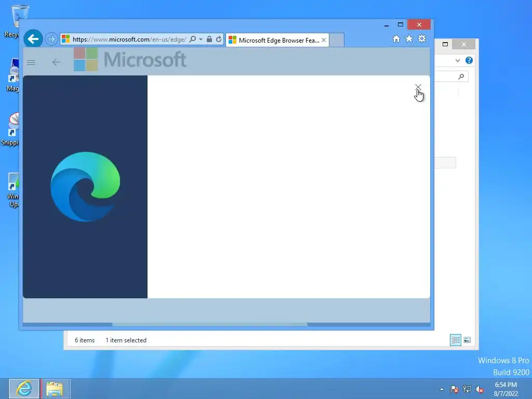The image size is (532, 399).
Task: Click '1 item selected' status text
Action: pyautogui.click(x=126, y=340)
